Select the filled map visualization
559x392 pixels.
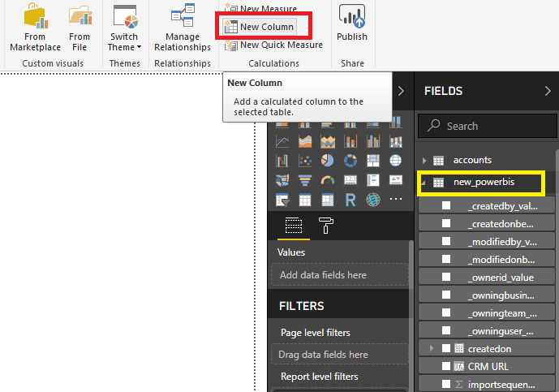point(282,180)
